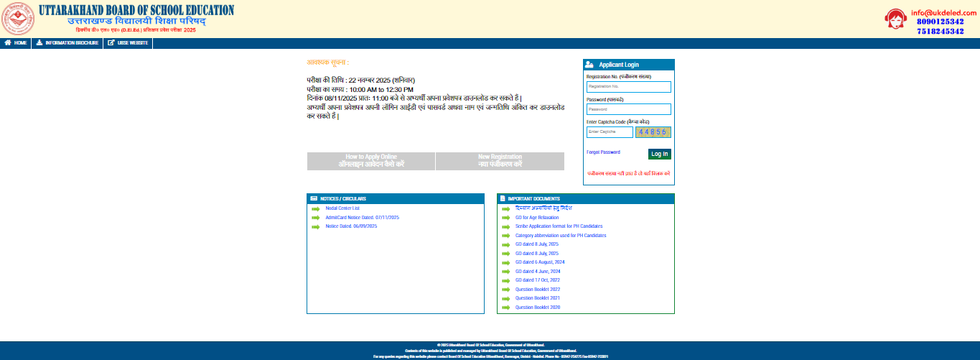This screenshot has height=360, width=980.
Task: Click the Uttarakhand Board logo emblem
Action: [17, 19]
